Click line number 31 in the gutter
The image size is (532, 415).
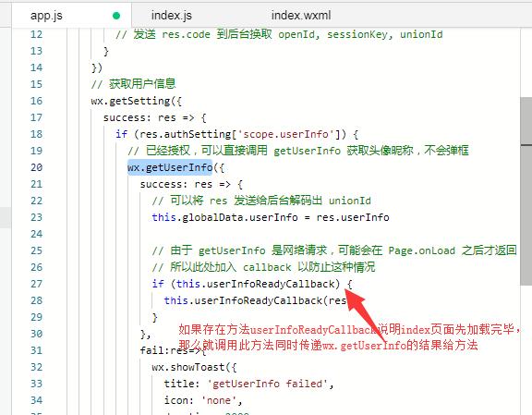36,350
